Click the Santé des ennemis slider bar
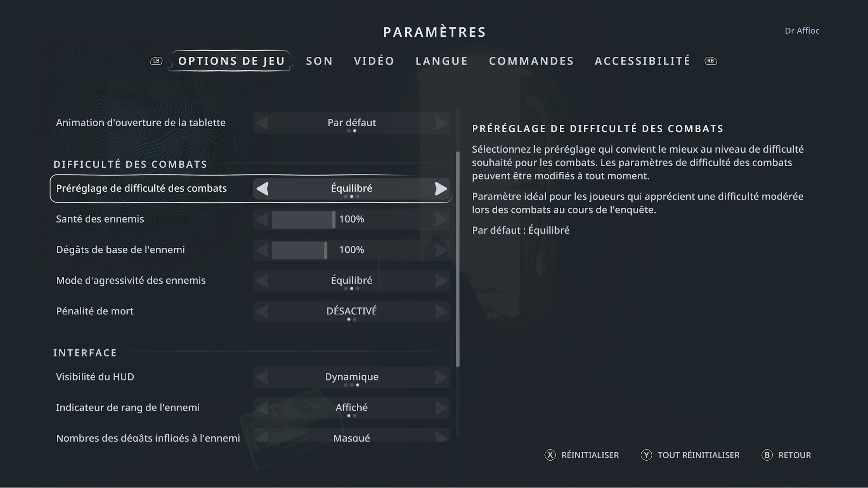This screenshot has height=488, width=868. (304, 219)
